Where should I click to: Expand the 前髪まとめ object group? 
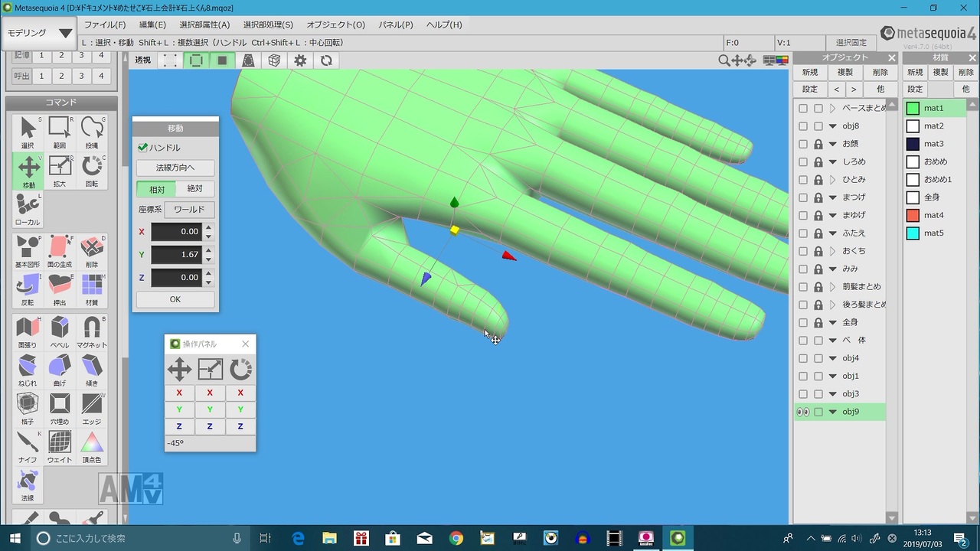point(833,287)
